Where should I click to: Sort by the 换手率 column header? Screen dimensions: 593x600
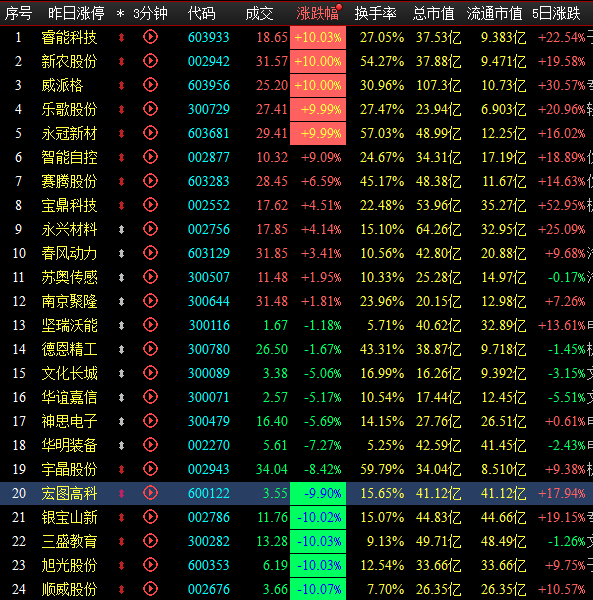(x=375, y=14)
